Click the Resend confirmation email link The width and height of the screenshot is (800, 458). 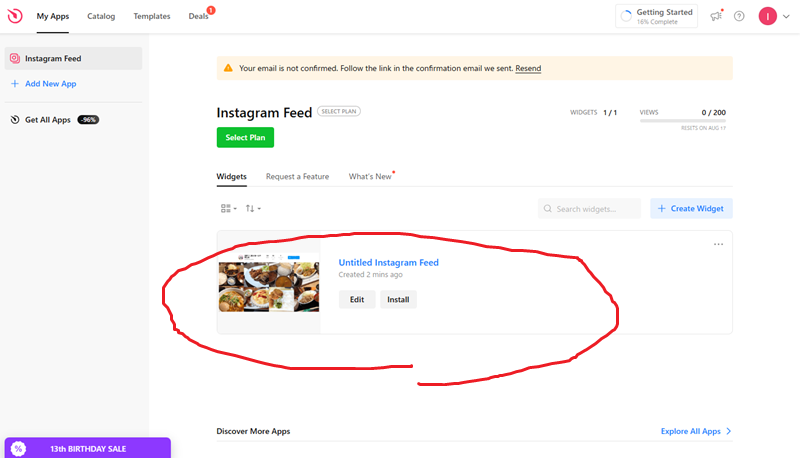(x=528, y=68)
